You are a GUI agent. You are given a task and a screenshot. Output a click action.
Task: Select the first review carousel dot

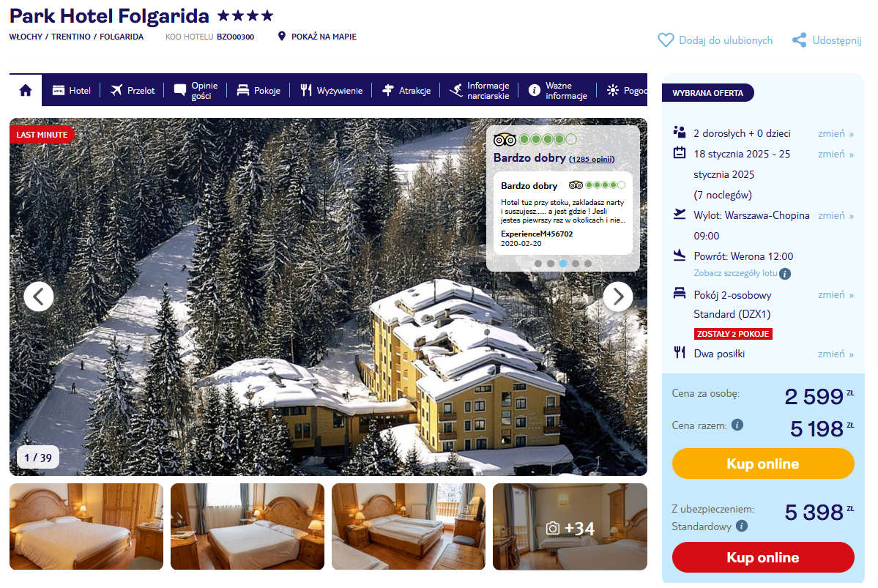[x=538, y=263]
